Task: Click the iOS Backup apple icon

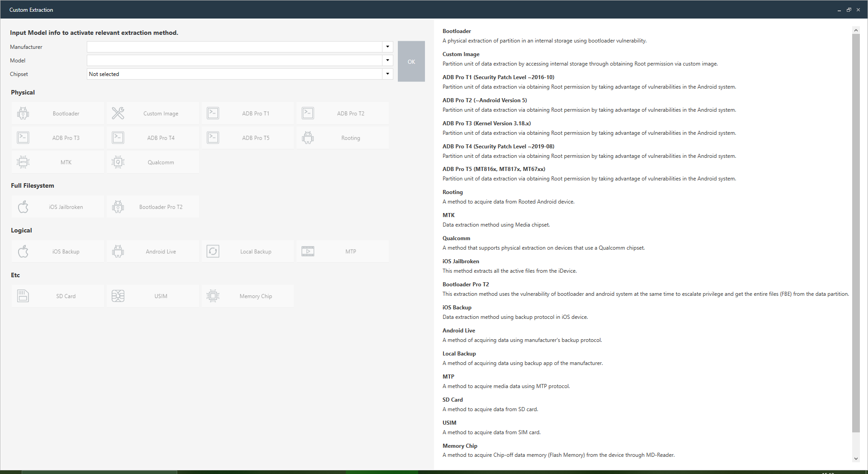Action: coord(23,251)
